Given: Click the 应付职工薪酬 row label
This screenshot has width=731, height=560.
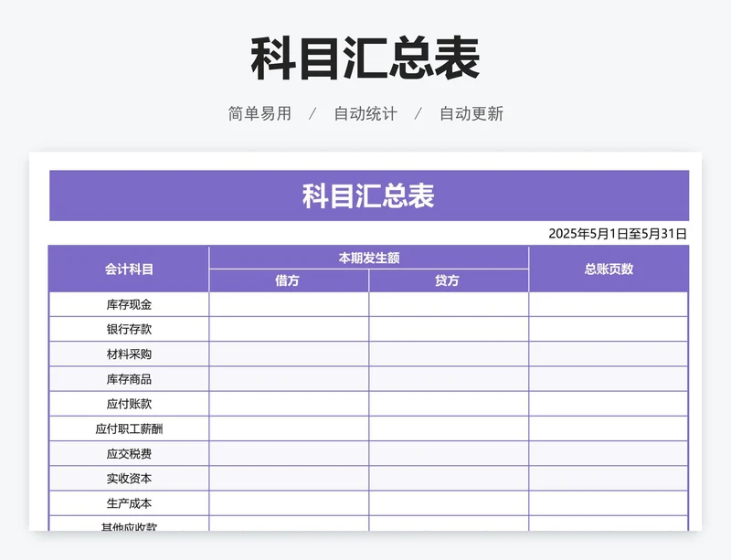Looking at the screenshot, I should click(129, 429).
